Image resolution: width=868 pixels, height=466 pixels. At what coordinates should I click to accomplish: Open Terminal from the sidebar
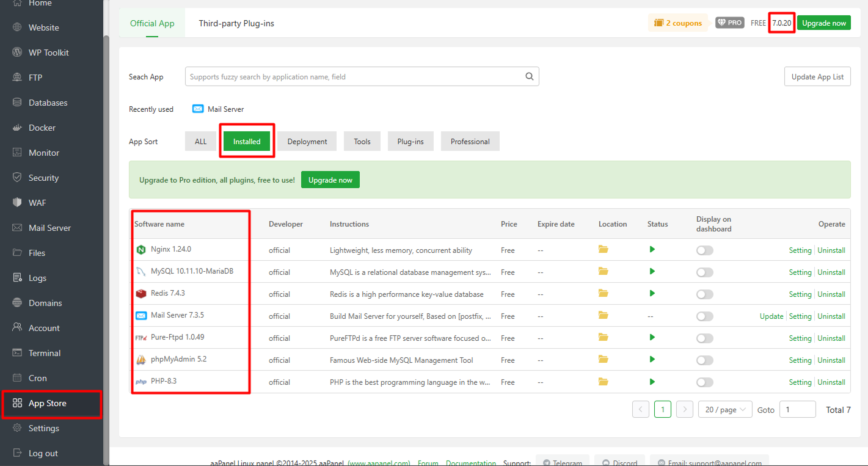point(44,352)
